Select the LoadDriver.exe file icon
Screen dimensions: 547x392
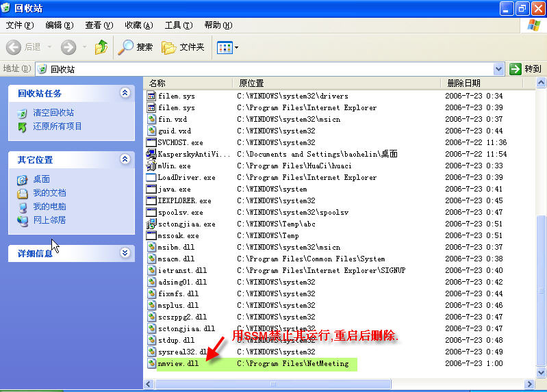pos(151,177)
